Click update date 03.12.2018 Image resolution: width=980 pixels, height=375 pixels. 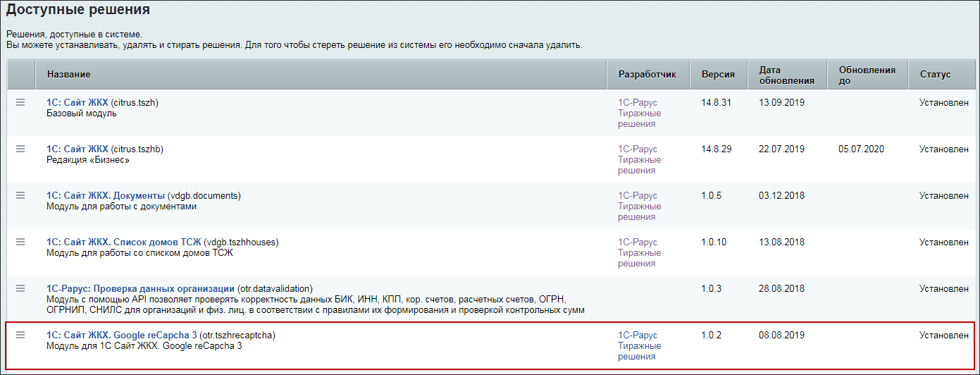tap(781, 195)
